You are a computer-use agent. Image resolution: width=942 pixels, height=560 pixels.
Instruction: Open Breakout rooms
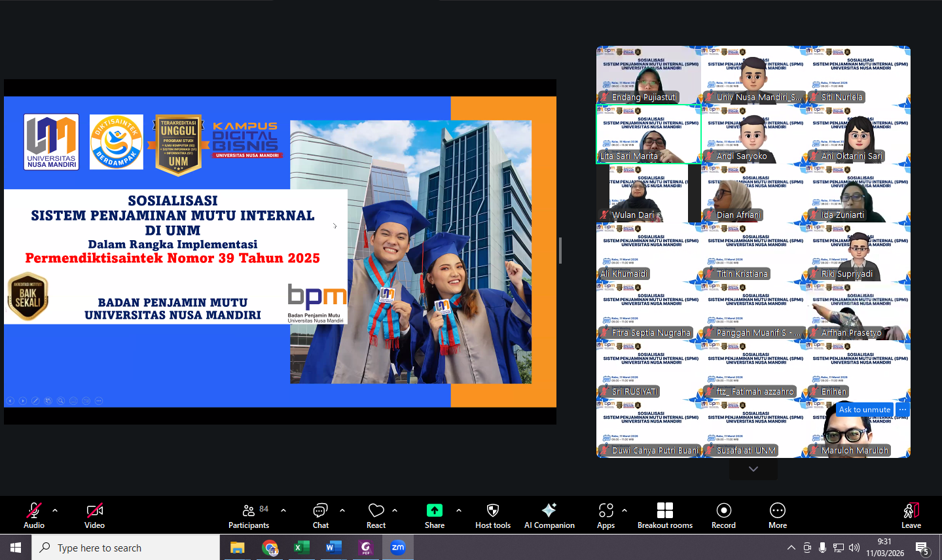coord(664,510)
